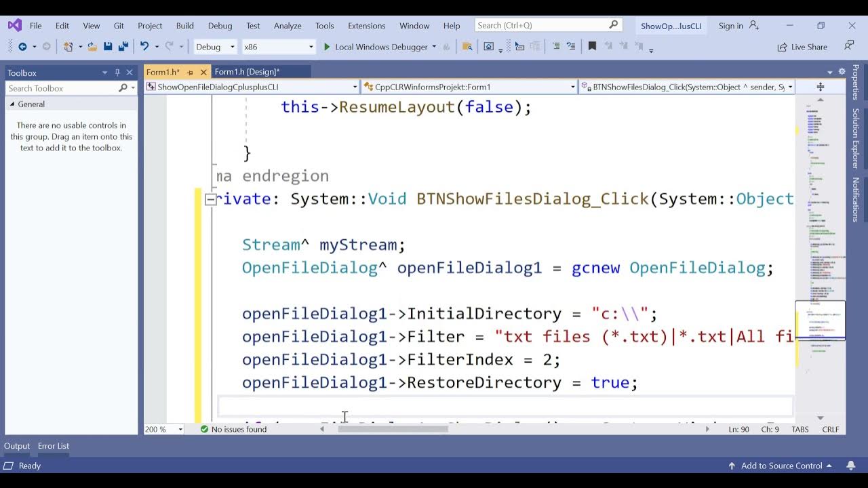Undo the last edit with the Undo arrow
Screen dimensions: 868x488
(x=144, y=47)
